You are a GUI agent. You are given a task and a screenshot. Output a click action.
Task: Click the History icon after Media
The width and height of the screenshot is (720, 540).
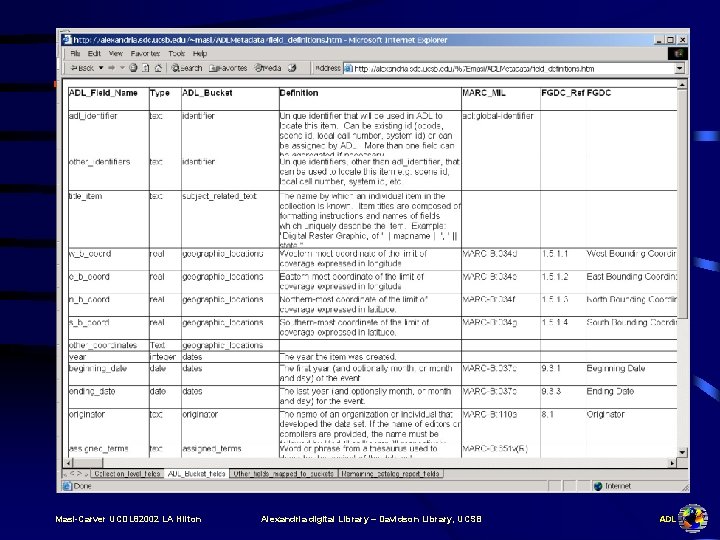click(x=292, y=68)
